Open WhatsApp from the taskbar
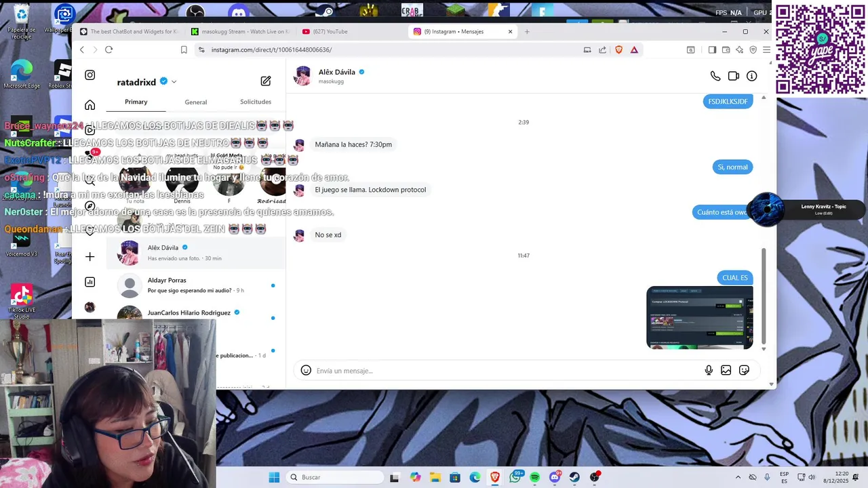 tap(515, 476)
